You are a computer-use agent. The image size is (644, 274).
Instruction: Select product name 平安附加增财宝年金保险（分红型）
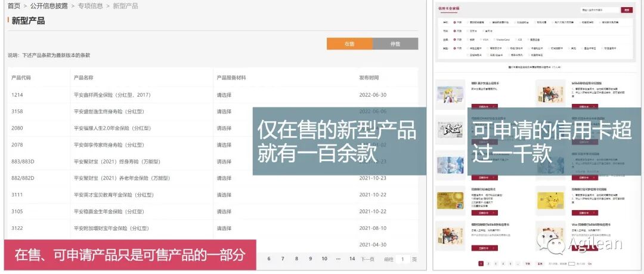112,228
